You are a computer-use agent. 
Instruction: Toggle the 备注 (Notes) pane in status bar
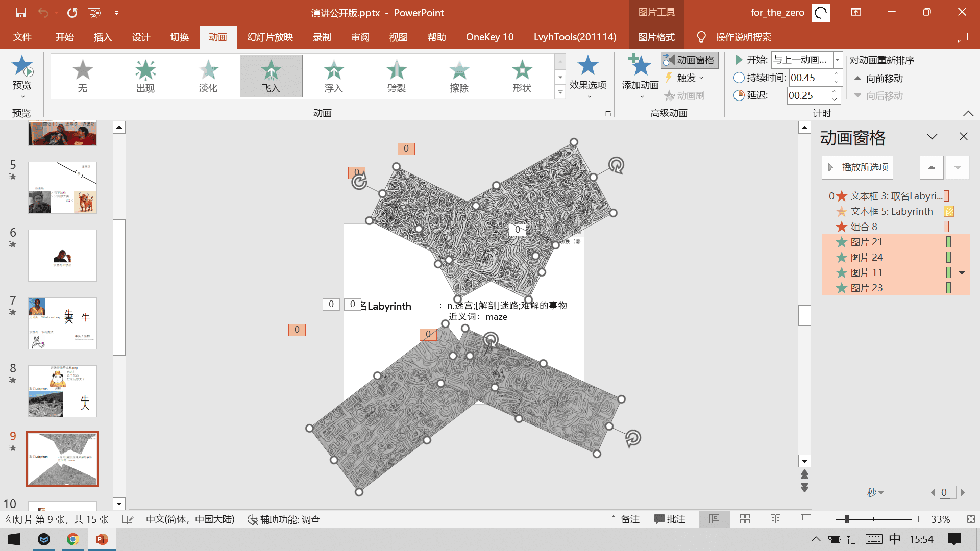(x=624, y=519)
